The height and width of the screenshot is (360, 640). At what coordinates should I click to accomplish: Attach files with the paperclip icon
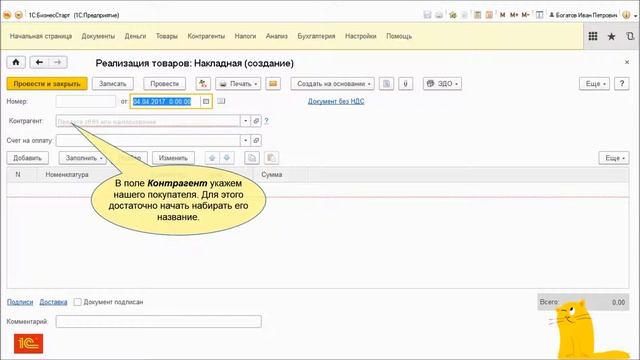405,84
